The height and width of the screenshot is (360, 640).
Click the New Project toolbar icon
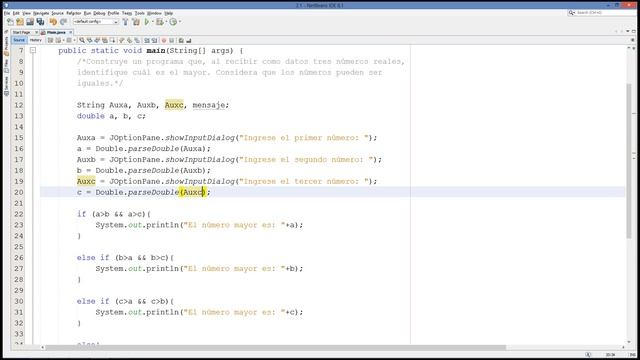tap(20, 22)
